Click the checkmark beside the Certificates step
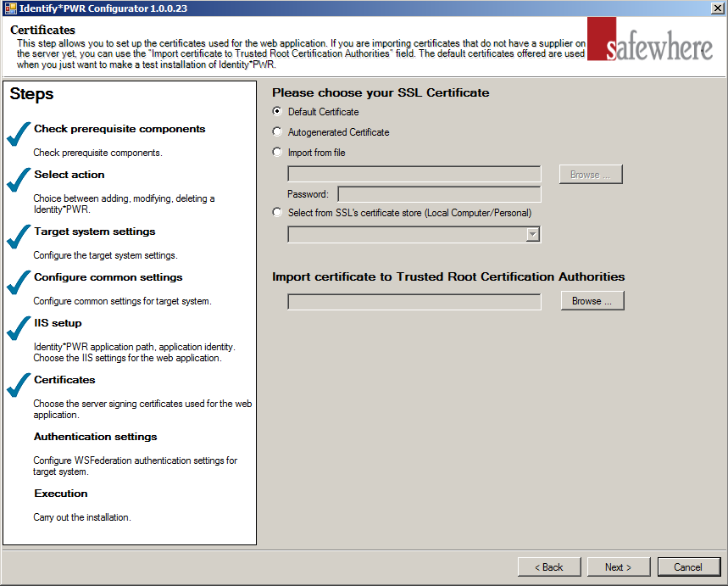This screenshot has width=728, height=586. coord(19,385)
